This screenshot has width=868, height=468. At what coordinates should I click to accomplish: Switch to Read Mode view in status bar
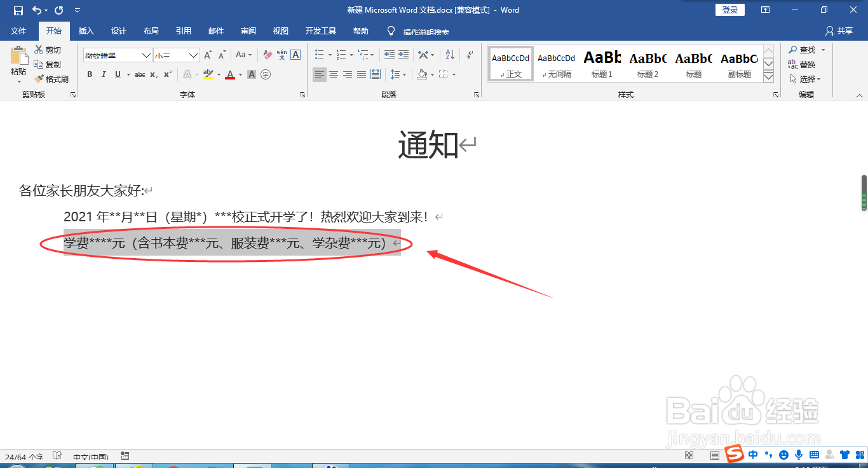click(x=689, y=455)
